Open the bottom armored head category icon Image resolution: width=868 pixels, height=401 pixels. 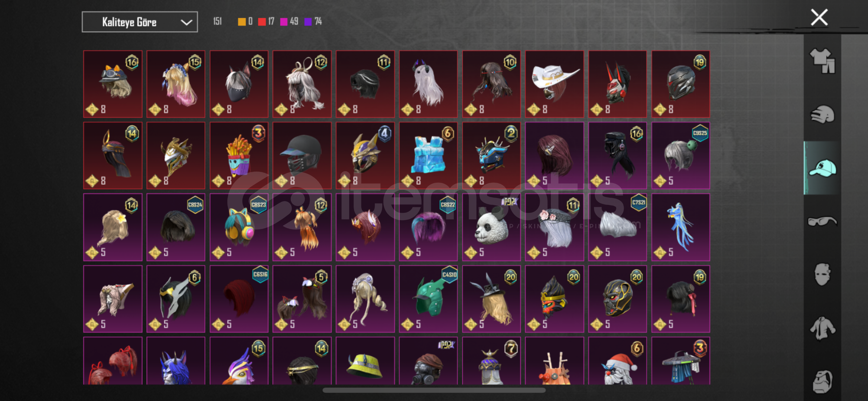(822, 381)
